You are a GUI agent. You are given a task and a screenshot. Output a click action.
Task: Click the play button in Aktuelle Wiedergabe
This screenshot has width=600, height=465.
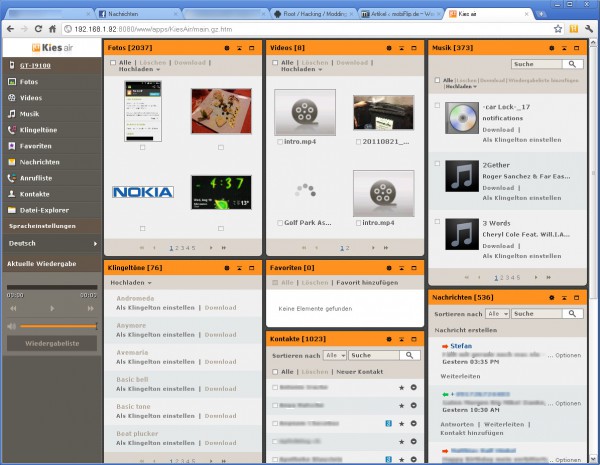[52, 308]
